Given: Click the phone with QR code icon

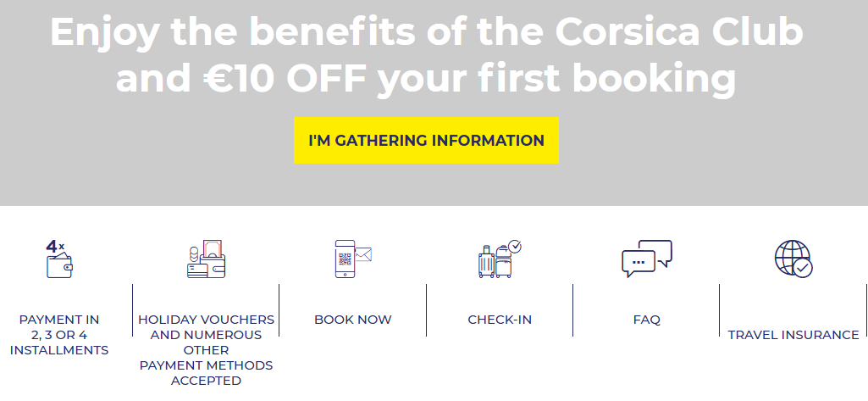Looking at the screenshot, I should pyautogui.click(x=346, y=259).
